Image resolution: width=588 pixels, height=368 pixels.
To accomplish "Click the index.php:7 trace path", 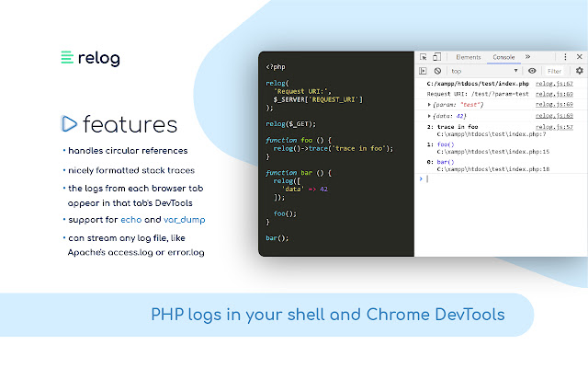I will click(492, 134).
